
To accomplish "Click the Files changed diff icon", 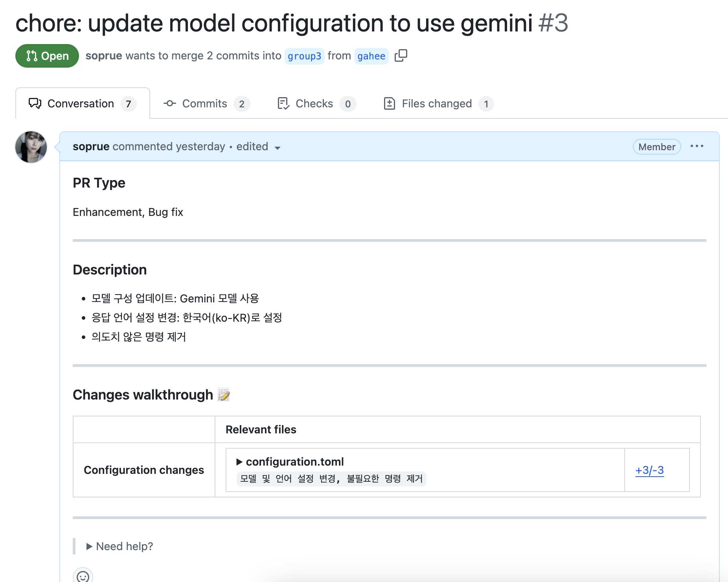I will pyautogui.click(x=389, y=103).
